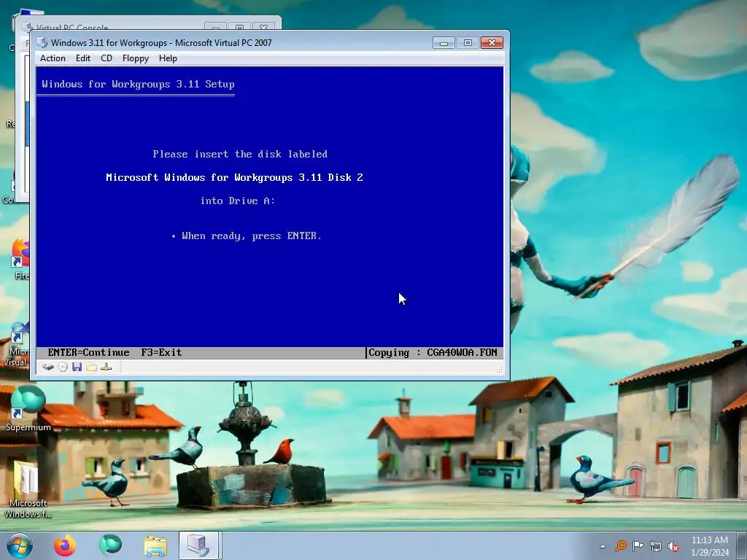Click the muted volume tray icon
This screenshot has width=747, height=560.
click(x=673, y=546)
